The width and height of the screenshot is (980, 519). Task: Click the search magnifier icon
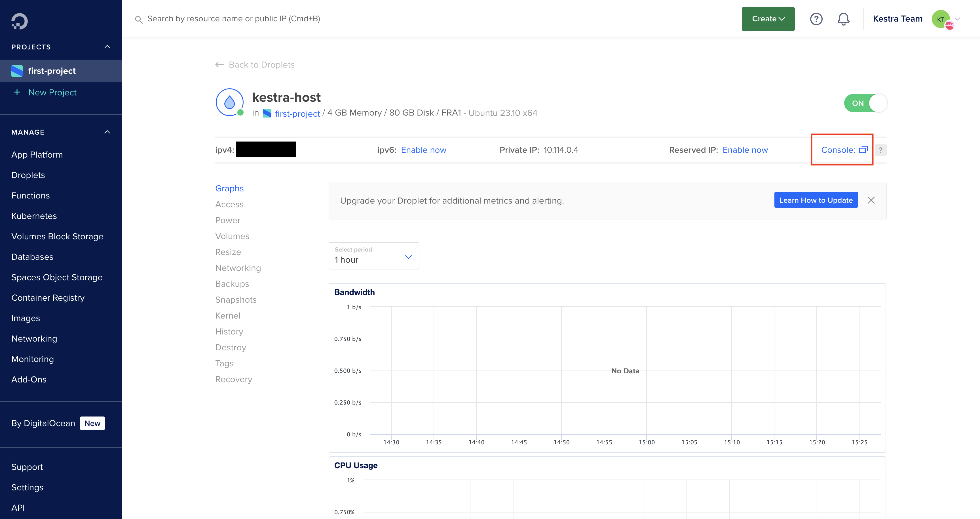click(x=139, y=19)
